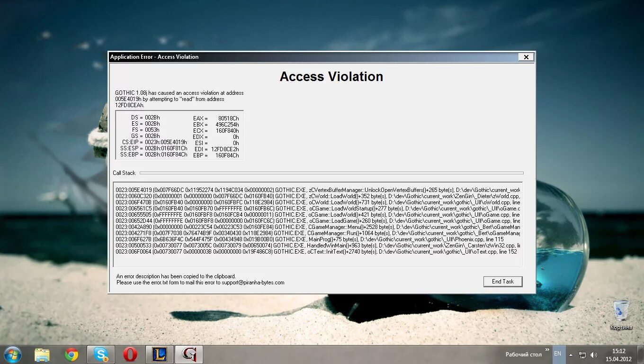Click the EBX register value 496C254h
This screenshot has width=644, height=364.
[x=227, y=124]
